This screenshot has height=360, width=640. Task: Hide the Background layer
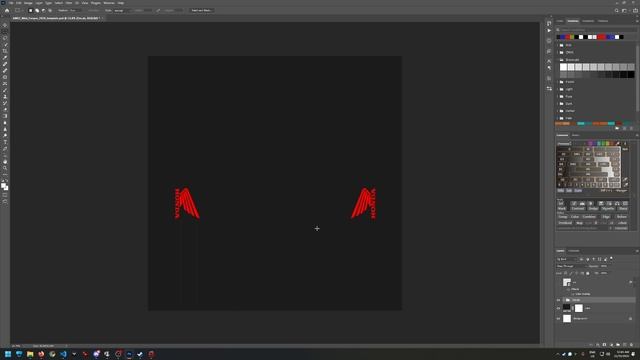point(558,319)
